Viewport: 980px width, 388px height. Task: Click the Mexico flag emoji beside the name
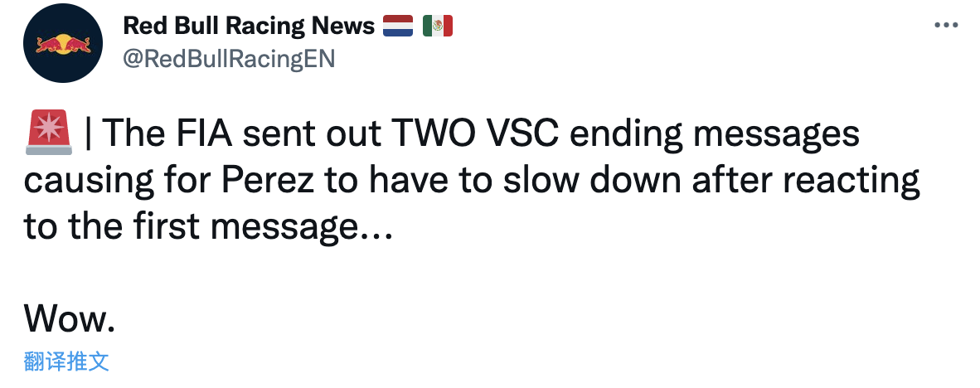438,26
